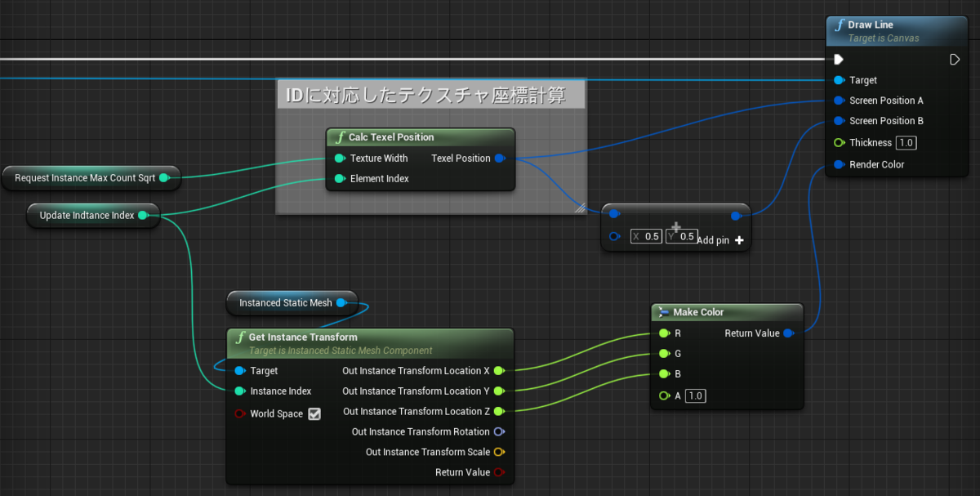The height and width of the screenshot is (496, 980).
Task: Select the Make Color node title
Action: coord(698,312)
